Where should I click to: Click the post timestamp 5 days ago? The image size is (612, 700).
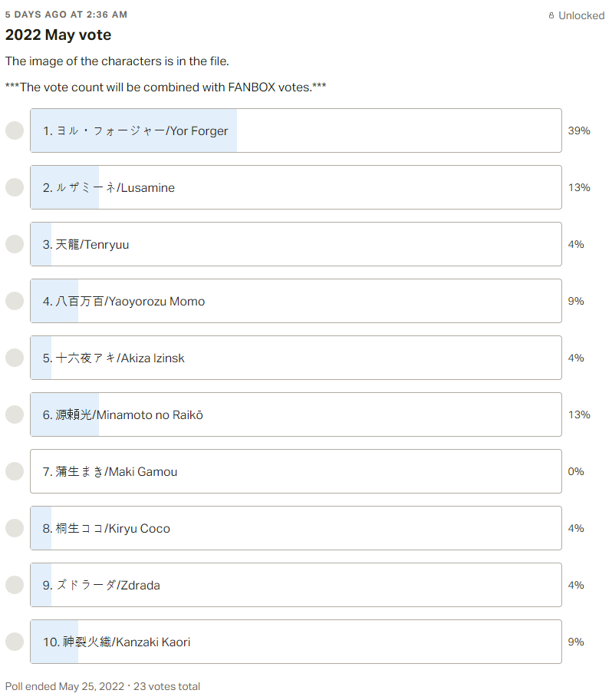[x=67, y=15]
